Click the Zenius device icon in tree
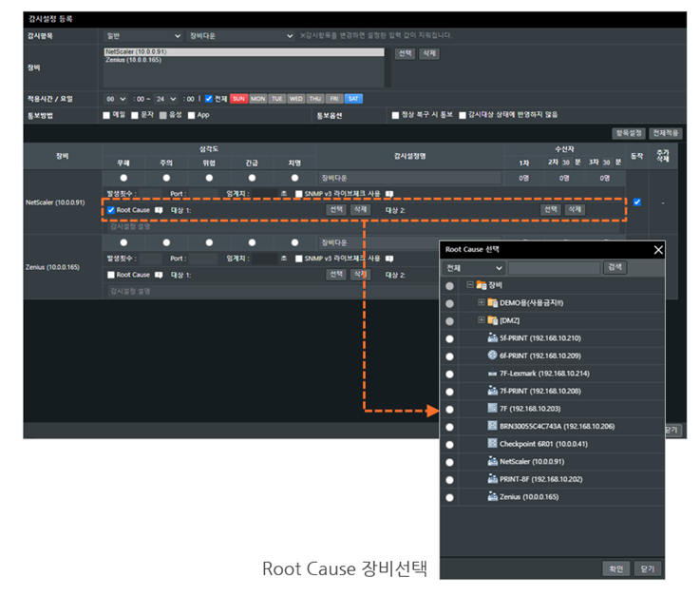 pyautogui.click(x=492, y=496)
